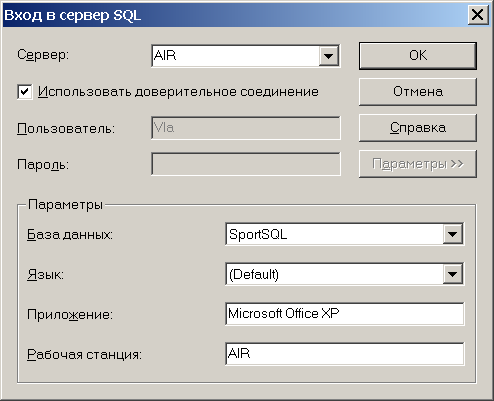Open help via the Справка button
494x401 pixels.
418,128
